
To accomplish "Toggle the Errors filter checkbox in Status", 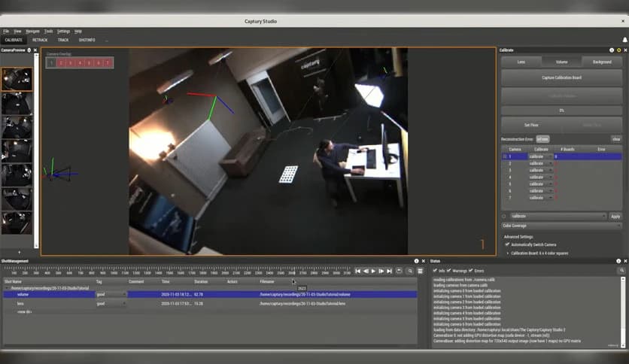I will 471,271.
